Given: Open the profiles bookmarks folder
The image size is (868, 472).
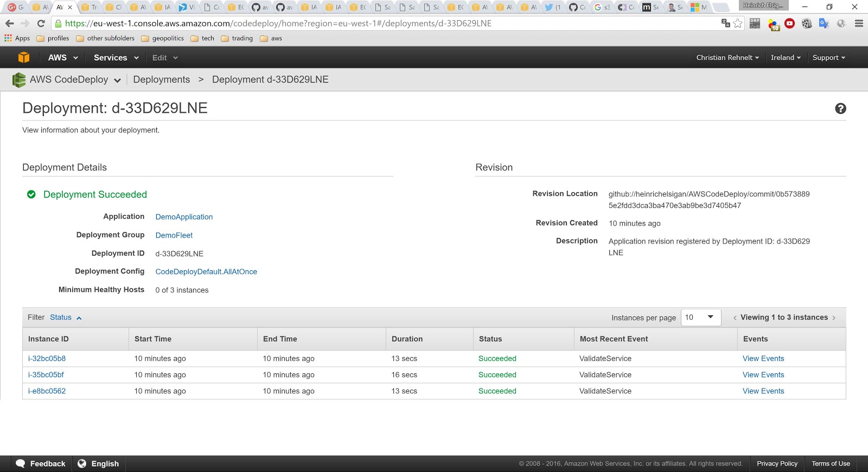Looking at the screenshot, I should point(53,39).
